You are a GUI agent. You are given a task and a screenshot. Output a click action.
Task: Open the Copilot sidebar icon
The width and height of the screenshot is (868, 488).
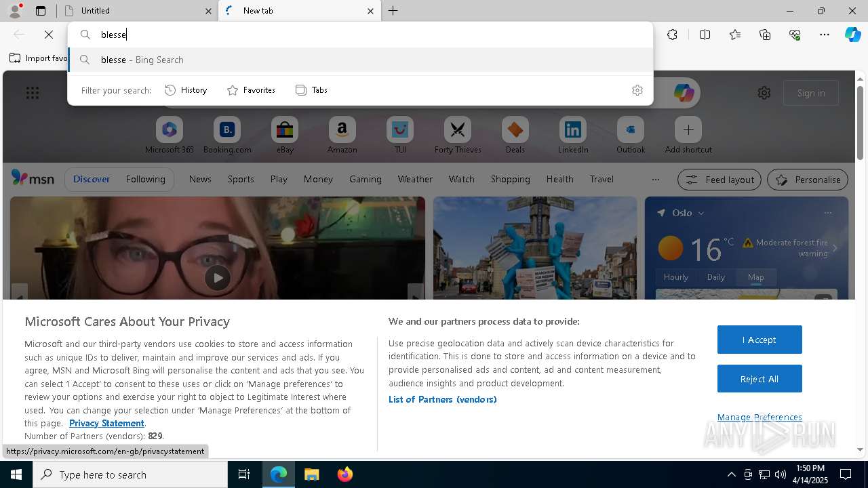(x=852, y=35)
